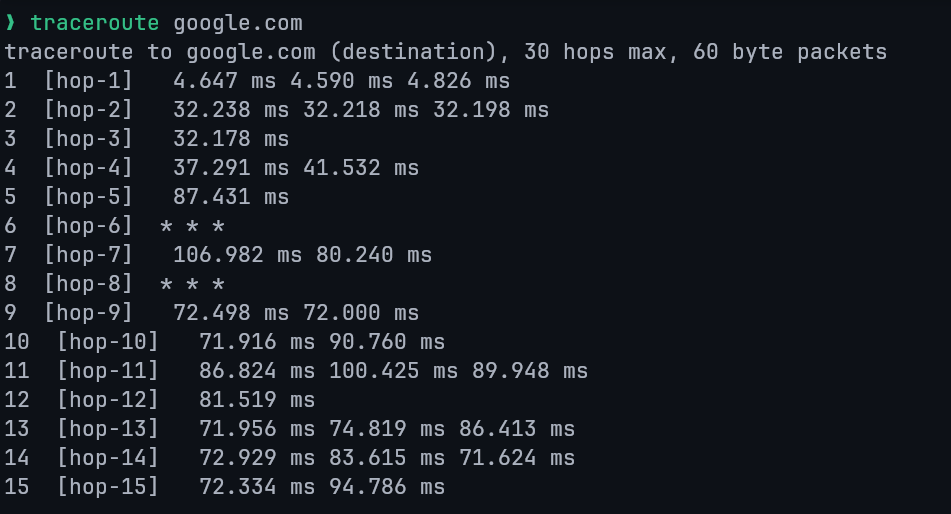Image resolution: width=951 pixels, height=514 pixels.
Task: Click the [hop-8] label
Action: pos(88,284)
